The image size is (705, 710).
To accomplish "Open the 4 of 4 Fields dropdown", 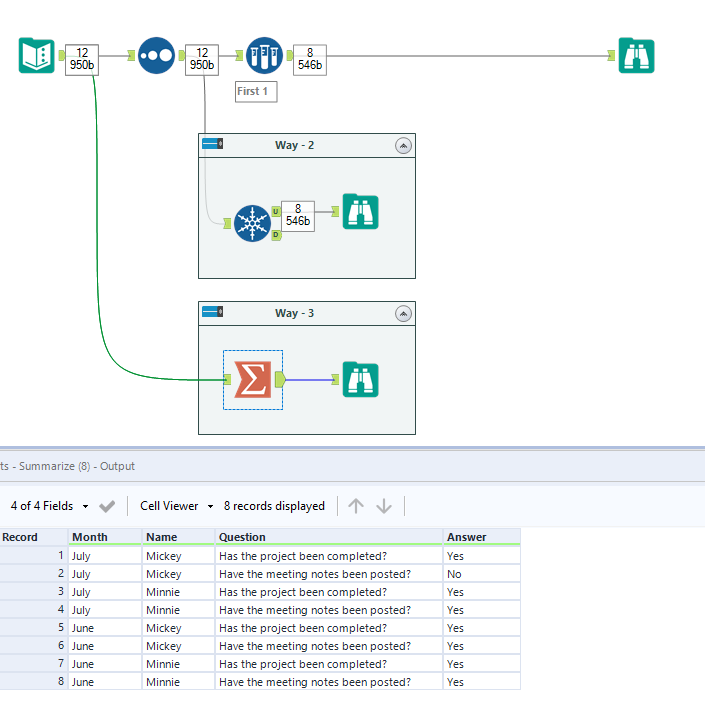I will click(50, 506).
